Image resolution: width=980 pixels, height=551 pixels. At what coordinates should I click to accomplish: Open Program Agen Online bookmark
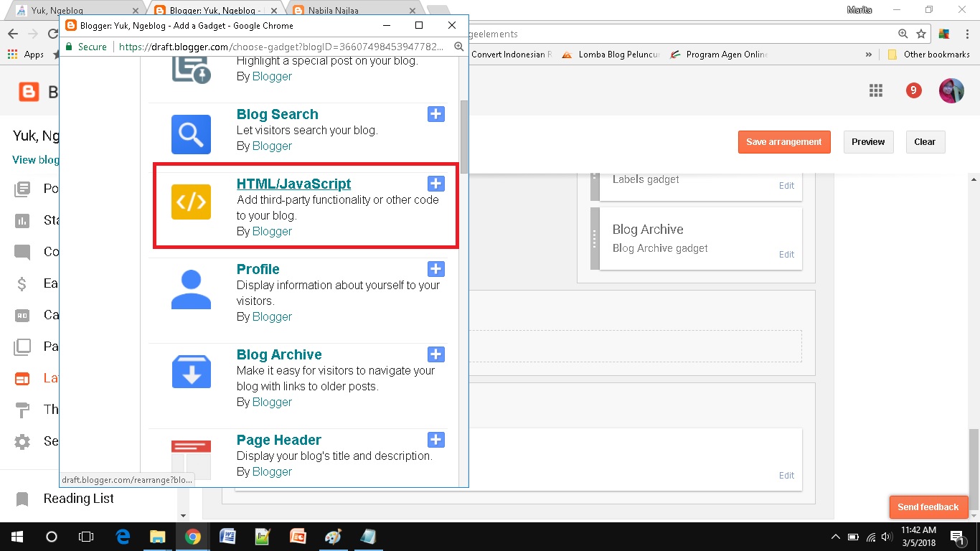point(718,55)
